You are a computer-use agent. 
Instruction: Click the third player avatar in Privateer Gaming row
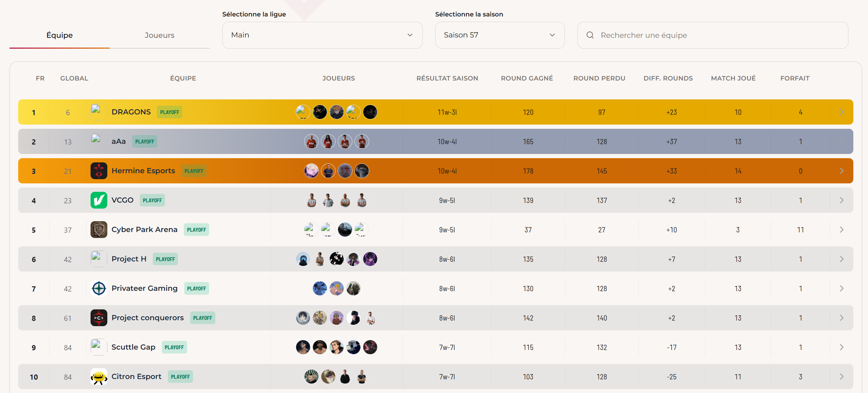click(353, 288)
